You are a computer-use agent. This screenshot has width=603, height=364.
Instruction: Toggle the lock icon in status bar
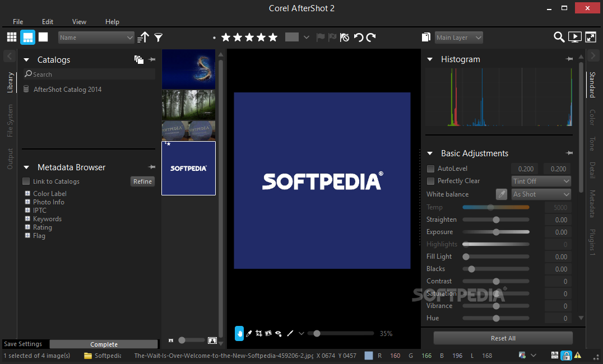click(565, 355)
